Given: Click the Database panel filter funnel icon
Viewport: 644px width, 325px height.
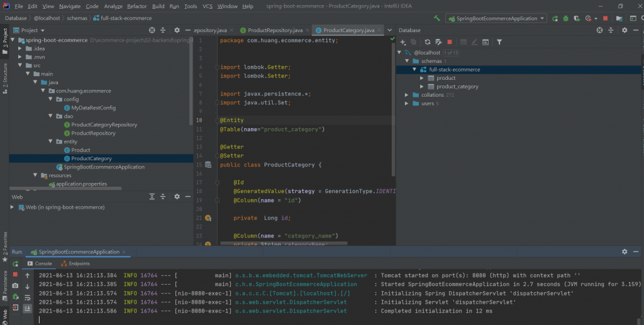Looking at the screenshot, I should point(499,42).
